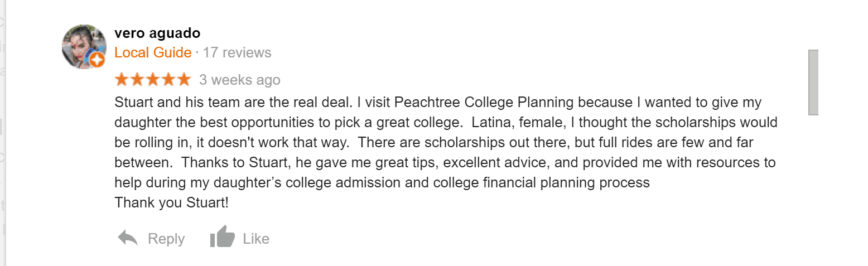The height and width of the screenshot is (266, 868).
Task: Click the orange Local Guide badge on avatar
Action: [98, 60]
